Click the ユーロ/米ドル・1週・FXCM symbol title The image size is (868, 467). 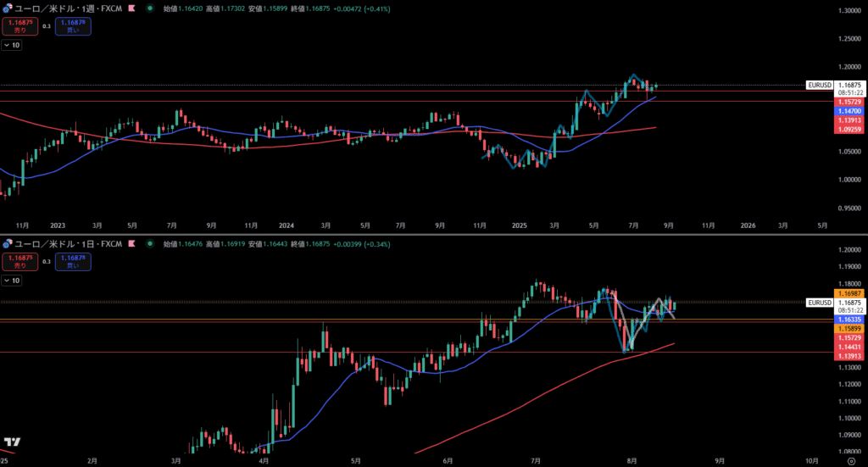tap(68, 8)
